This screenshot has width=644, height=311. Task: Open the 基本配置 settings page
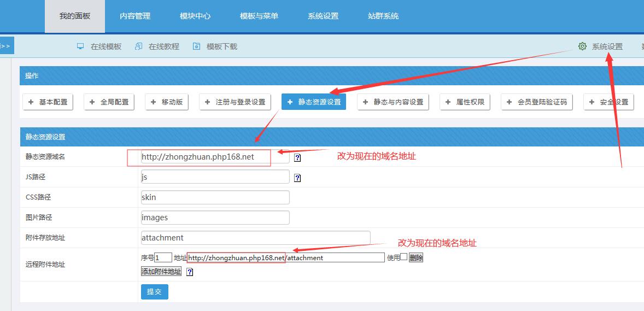pos(48,102)
